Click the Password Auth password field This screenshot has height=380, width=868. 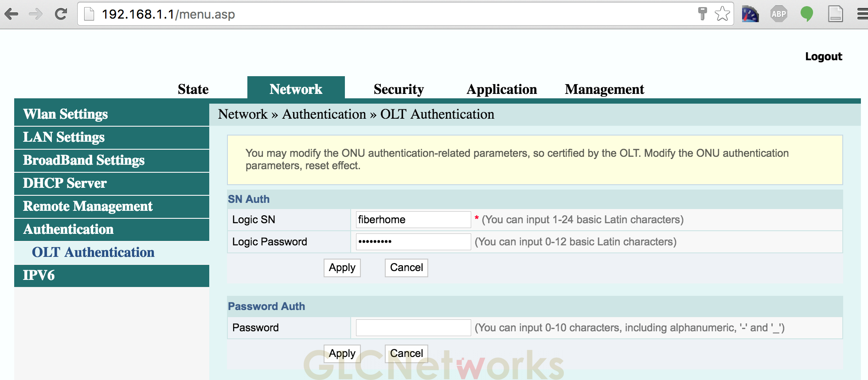413,328
